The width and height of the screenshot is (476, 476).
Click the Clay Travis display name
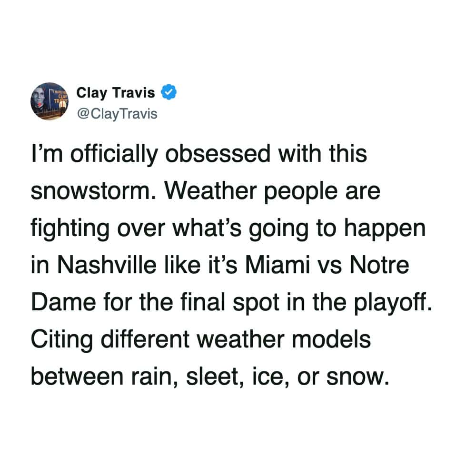pos(116,92)
